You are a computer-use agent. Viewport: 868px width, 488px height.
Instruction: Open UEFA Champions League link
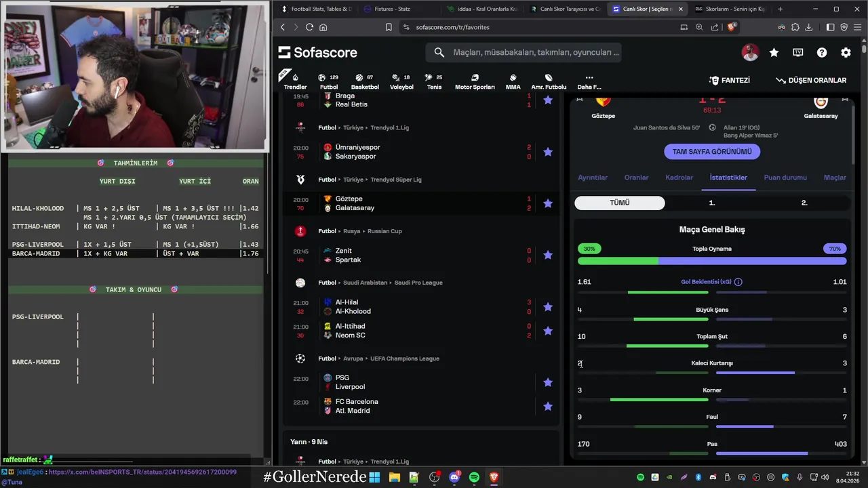405,359
